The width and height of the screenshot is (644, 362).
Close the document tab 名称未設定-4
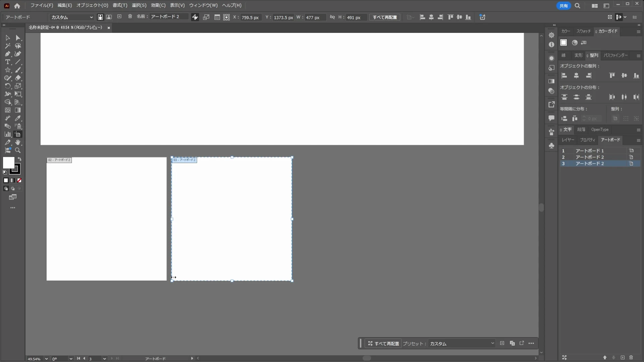(x=109, y=28)
